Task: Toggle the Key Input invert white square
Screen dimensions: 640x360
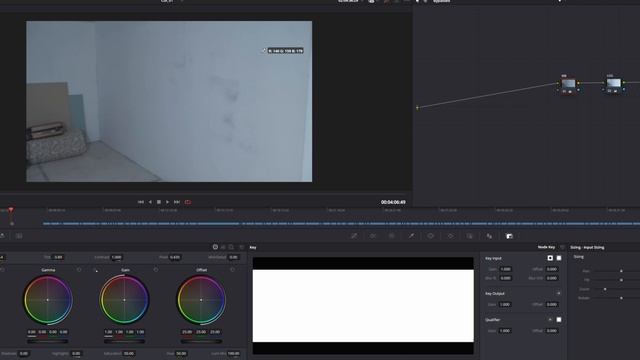Action: [559, 258]
